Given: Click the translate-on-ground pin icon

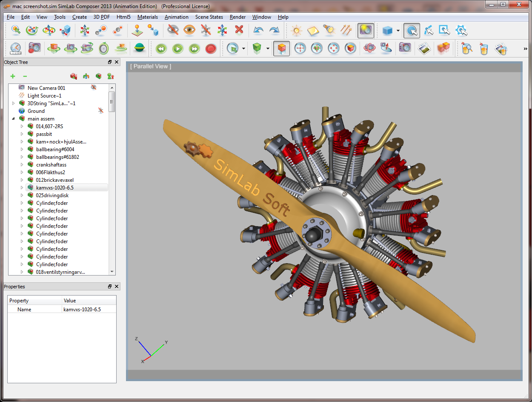Looking at the screenshot, I should (x=137, y=30).
